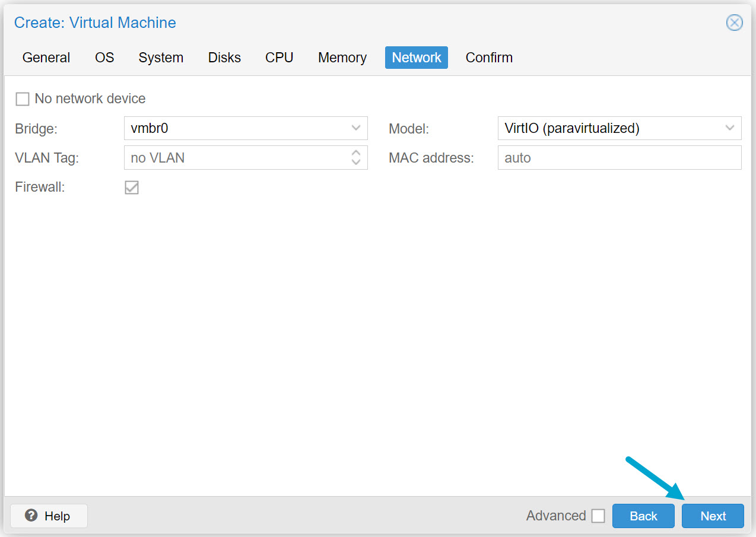
Task: Open the Disks tab
Action: 224,57
